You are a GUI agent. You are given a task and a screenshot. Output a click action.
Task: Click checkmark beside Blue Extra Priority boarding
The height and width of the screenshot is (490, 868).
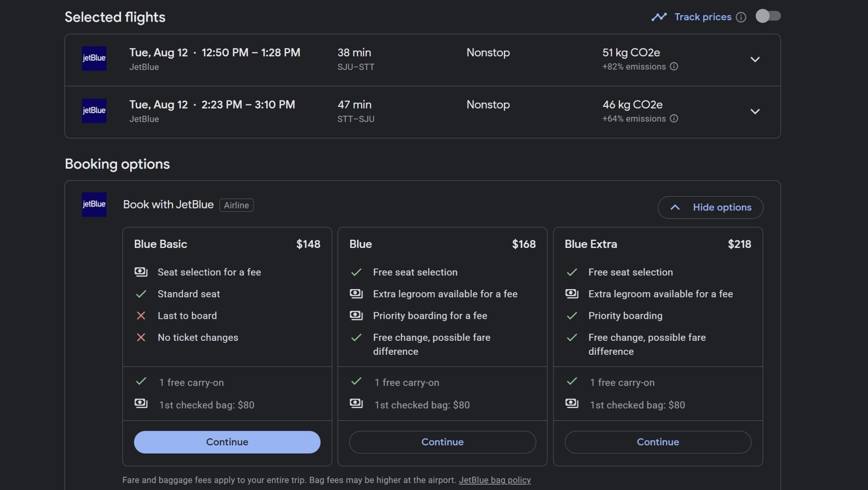pos(572,316)
